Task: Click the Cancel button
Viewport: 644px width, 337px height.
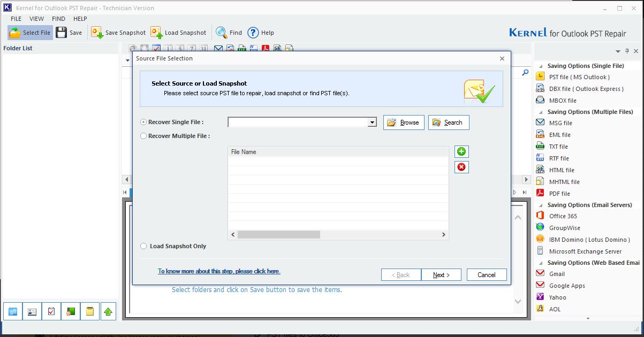Action: pos(487,275)
